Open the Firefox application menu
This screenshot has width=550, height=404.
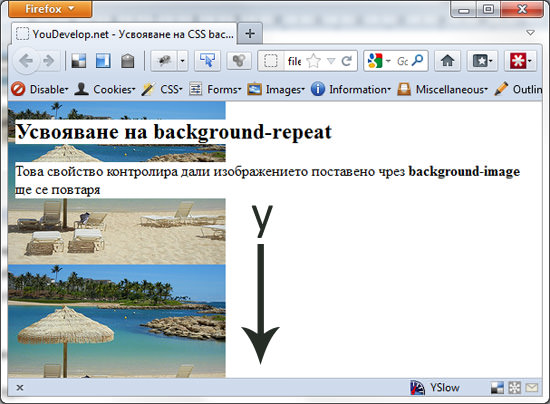click(x=50, y=9)
